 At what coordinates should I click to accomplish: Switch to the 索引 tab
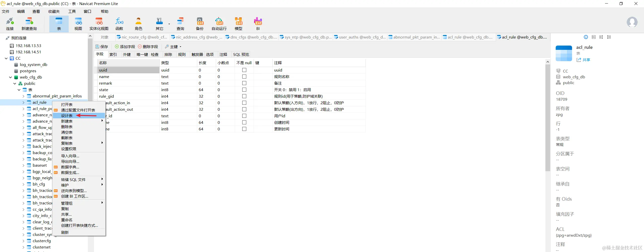pyautogui.click(x=113, y=54)
